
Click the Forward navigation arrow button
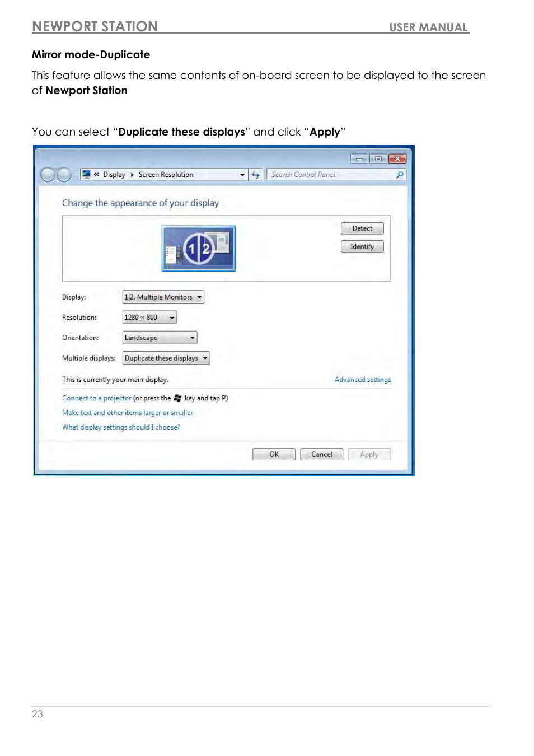pyautogui.click(x=64, y=175)
